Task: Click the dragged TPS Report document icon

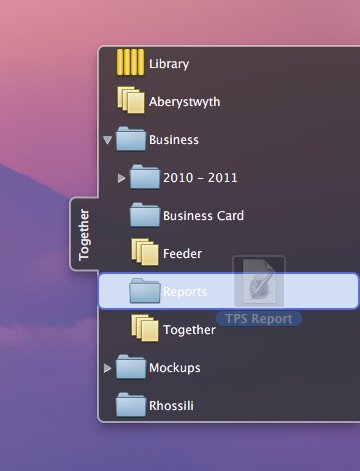Action: [259, 281]
